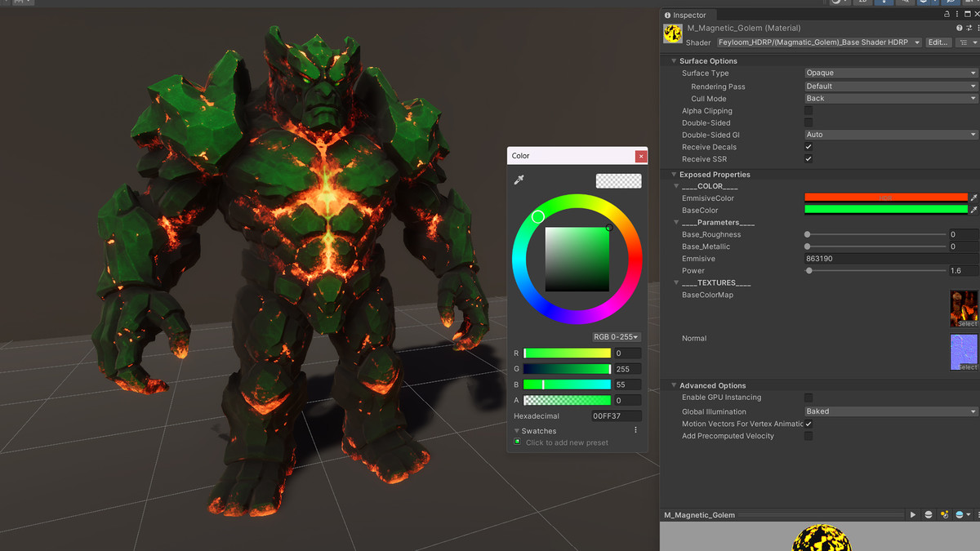Click the green BaseColor swatch

coord(885,210)
